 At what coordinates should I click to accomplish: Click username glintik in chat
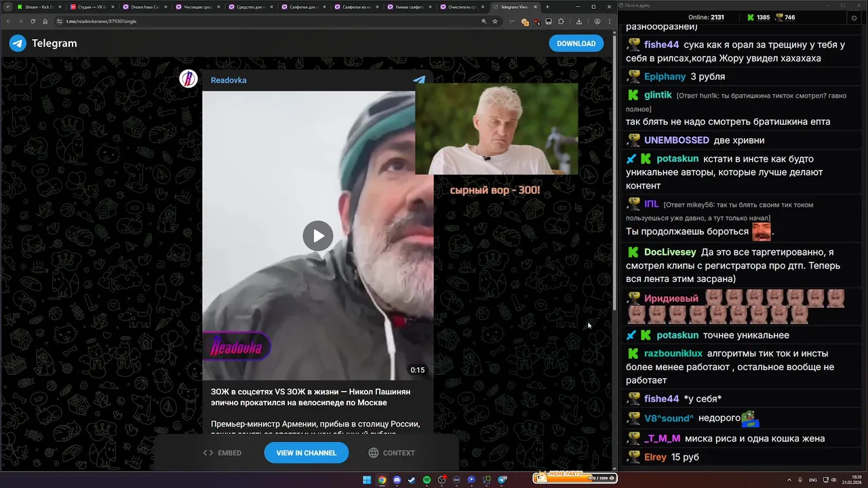658,95
